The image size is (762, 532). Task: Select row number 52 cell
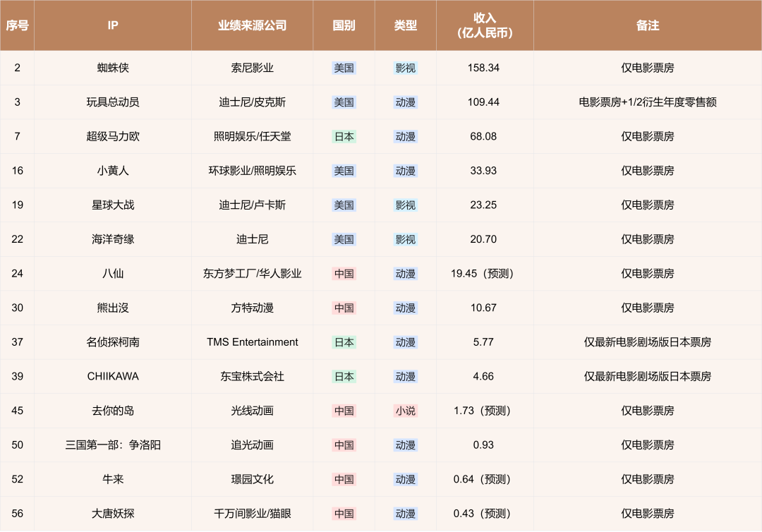tap(17, 480)
